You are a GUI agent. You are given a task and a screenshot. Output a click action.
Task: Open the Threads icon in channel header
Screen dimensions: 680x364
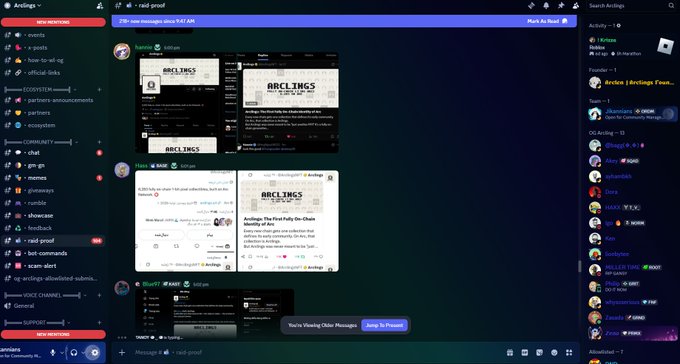click(x=531, y=6)
